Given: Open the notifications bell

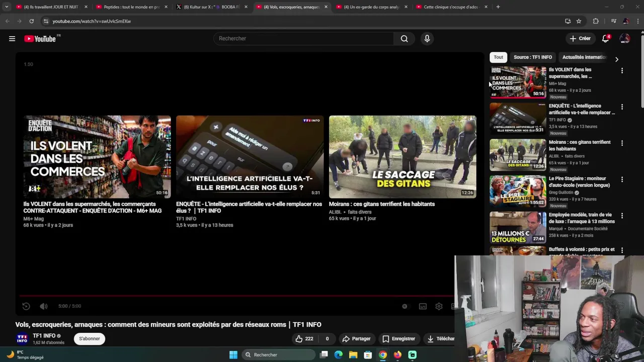Looking at the screenshot, I should [606, 39].
